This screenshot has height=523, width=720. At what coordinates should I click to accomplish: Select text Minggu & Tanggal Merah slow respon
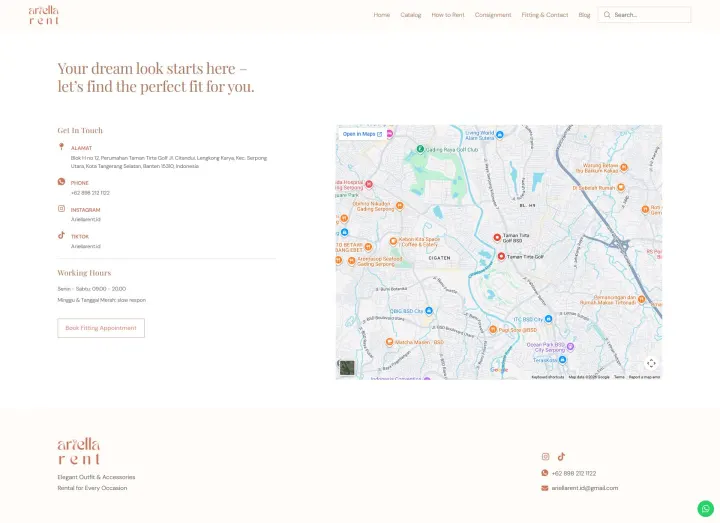coord(101,300)
